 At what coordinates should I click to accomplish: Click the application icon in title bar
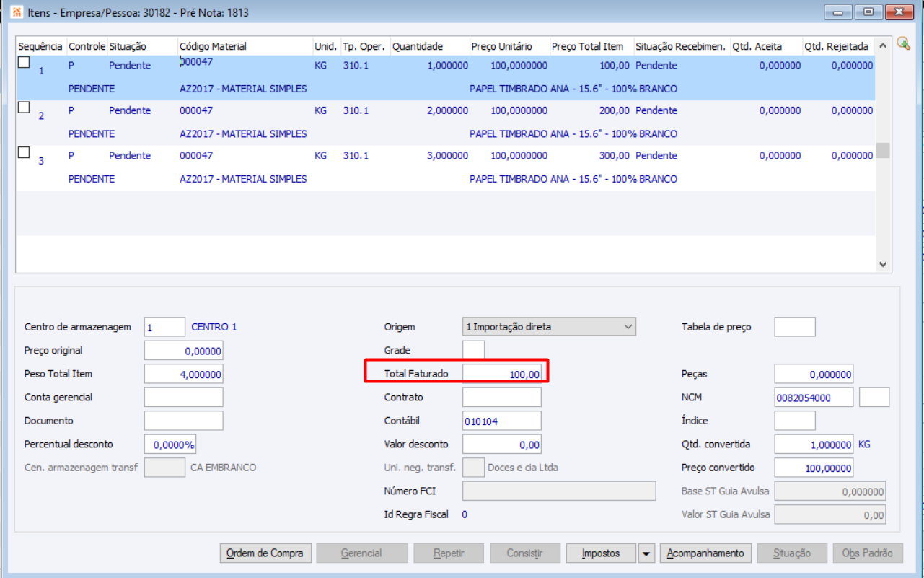16,12
